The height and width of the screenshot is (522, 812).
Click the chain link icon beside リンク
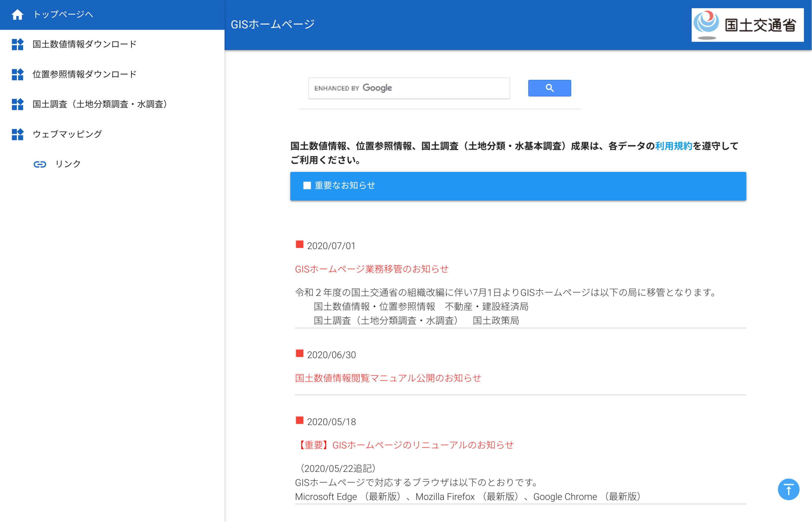[x=40, y=164]
